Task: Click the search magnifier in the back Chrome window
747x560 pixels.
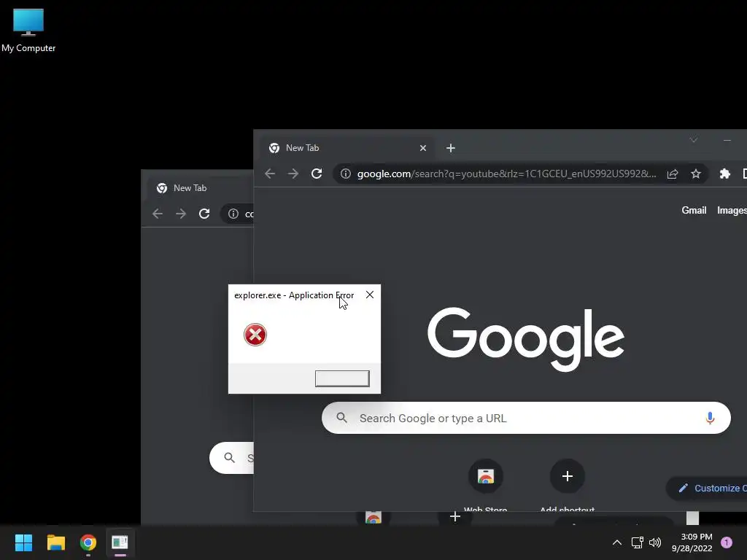Action: point(230,458)
